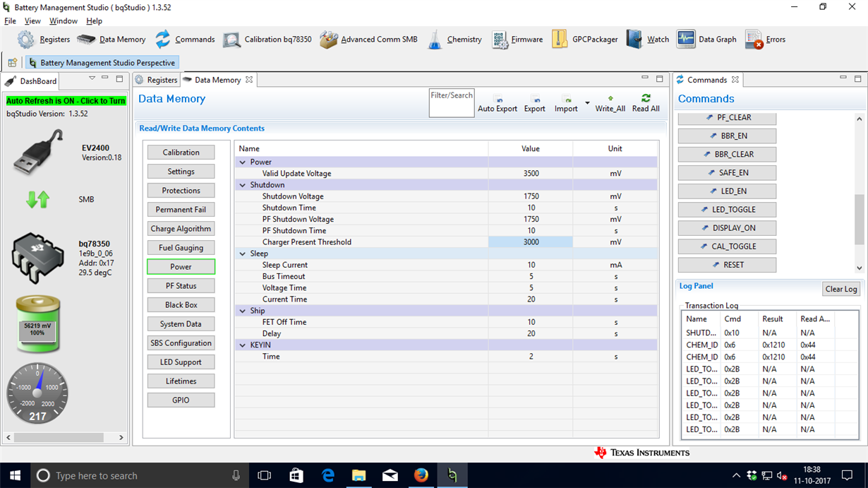Screen dimensions: 868x488
Task: Click Valid Update Voltage value 3500
Action: tap(531, 174)
